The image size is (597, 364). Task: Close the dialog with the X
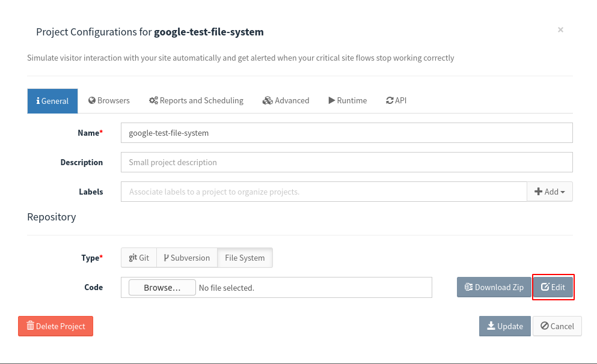pos(560,29)
